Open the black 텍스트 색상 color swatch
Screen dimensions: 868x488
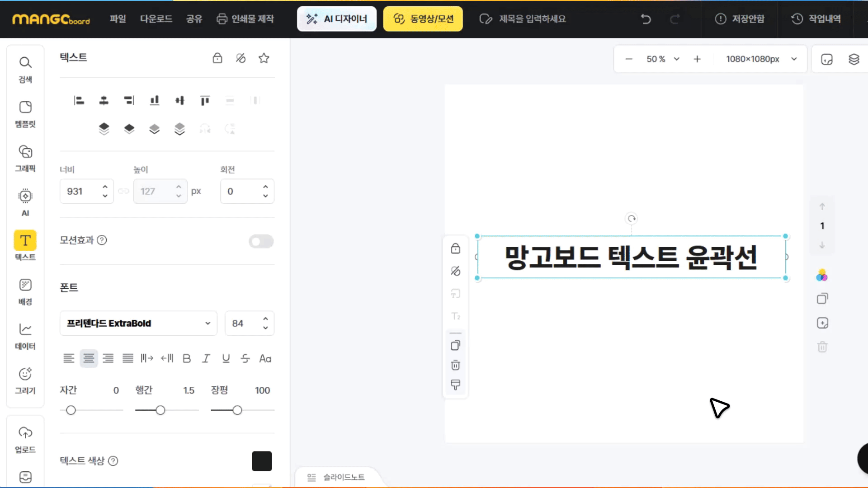coord(262,461)
